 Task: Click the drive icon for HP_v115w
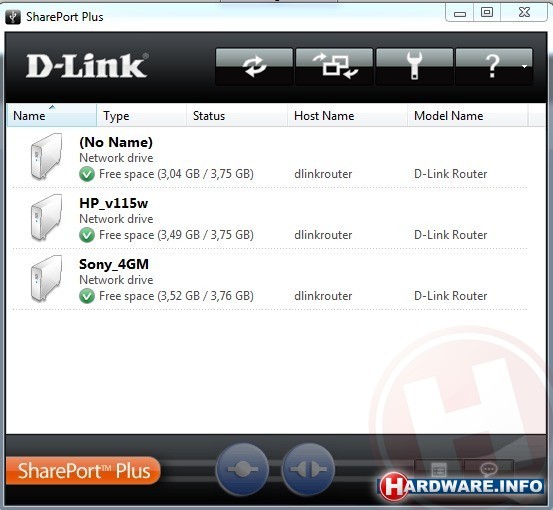tap(46, 217)
